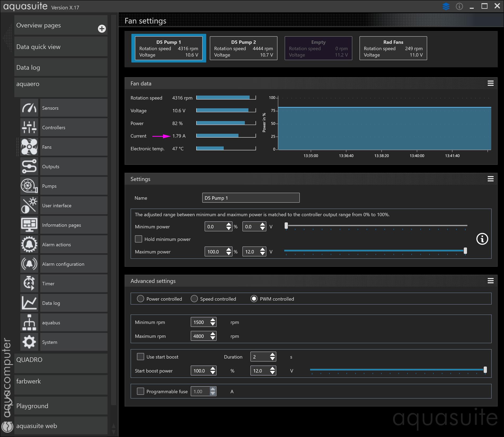Viewport: 504px width, 437px height.
Task: Open the aquabus network icon
Action: point(29,323)
